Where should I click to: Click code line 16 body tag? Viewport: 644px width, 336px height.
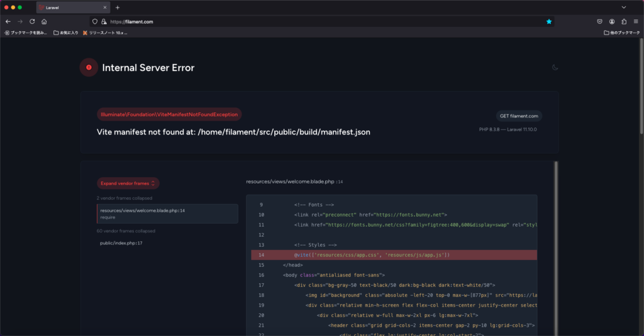(x=334, y=275)
